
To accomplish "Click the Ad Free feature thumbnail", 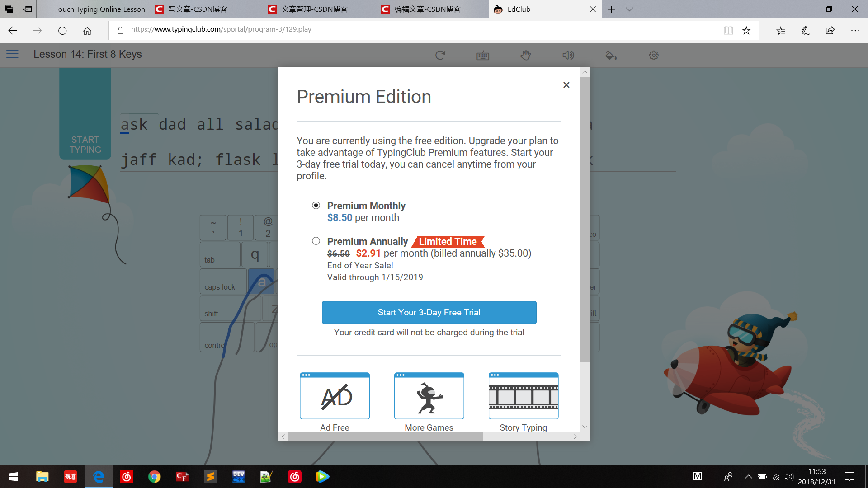I will [x=335, y=396].
